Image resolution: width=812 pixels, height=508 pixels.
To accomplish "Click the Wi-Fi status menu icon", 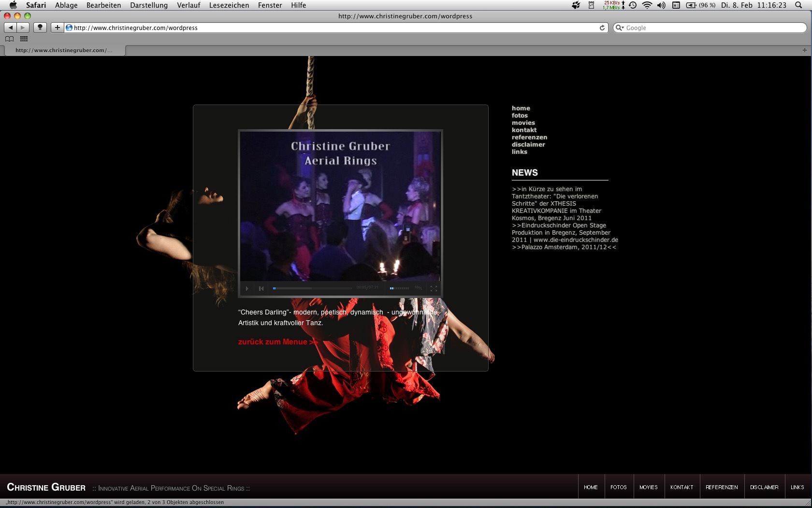I will click(647, 5).
